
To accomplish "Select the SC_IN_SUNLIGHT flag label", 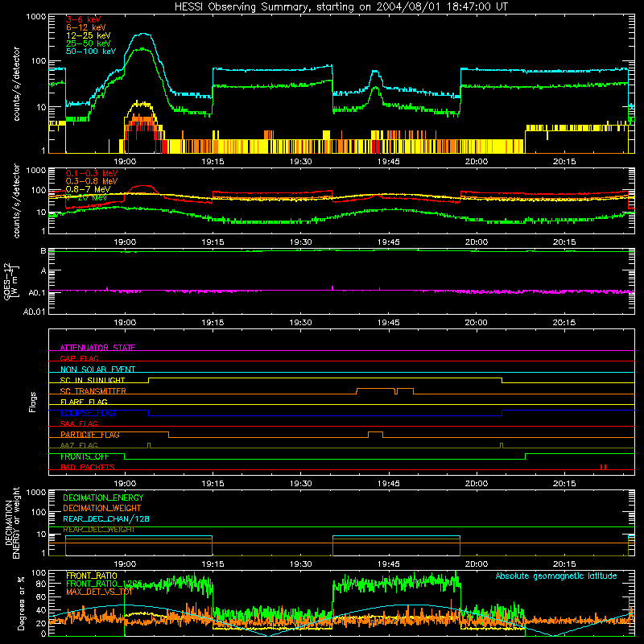I will point(93,380).
